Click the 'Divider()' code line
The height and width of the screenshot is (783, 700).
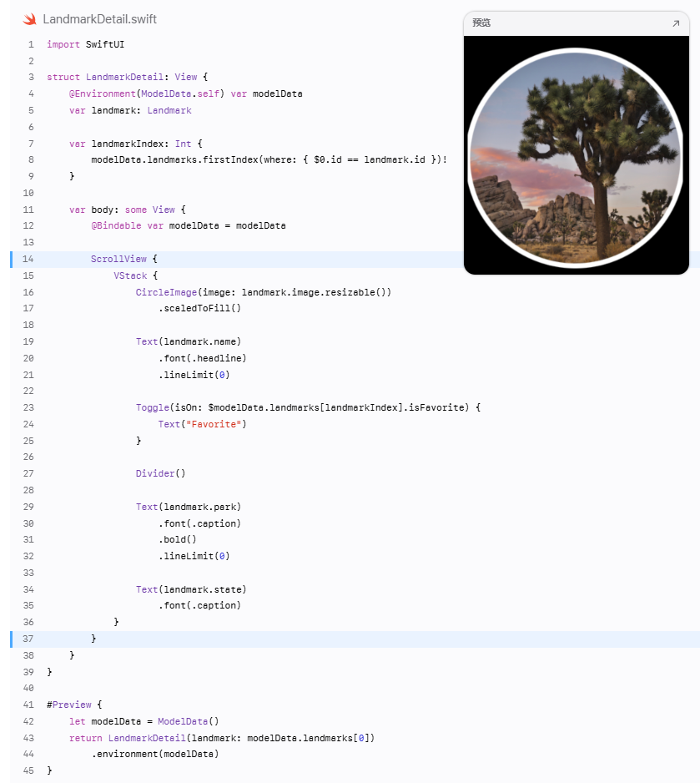[161, 473]
